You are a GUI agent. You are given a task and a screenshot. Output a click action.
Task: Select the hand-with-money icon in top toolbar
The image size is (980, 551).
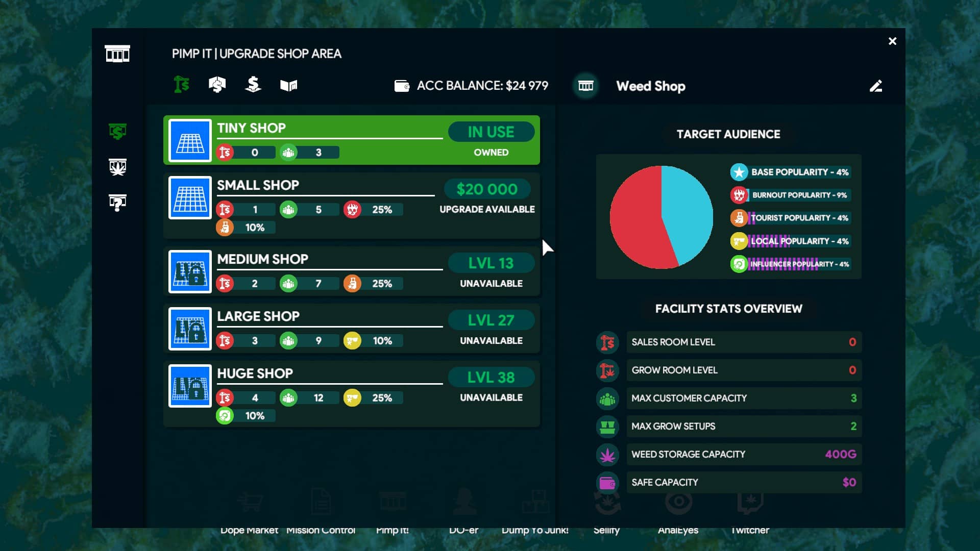(217, 85)
